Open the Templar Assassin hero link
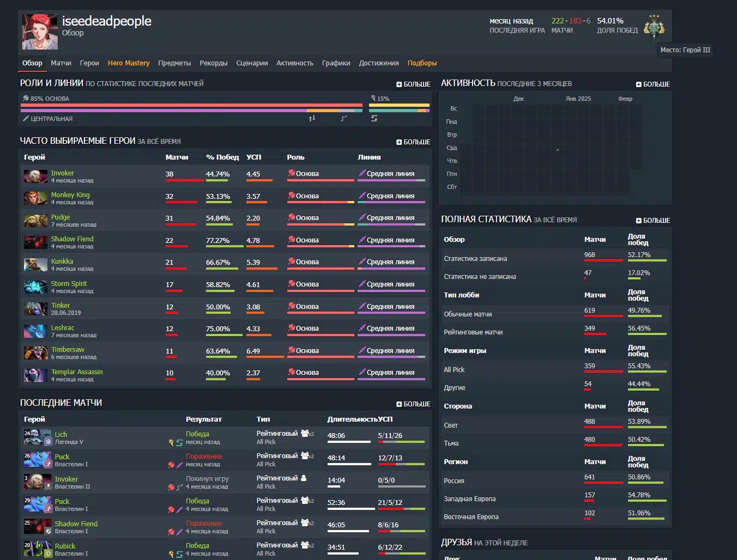737x560 pixels. [77, 372]
